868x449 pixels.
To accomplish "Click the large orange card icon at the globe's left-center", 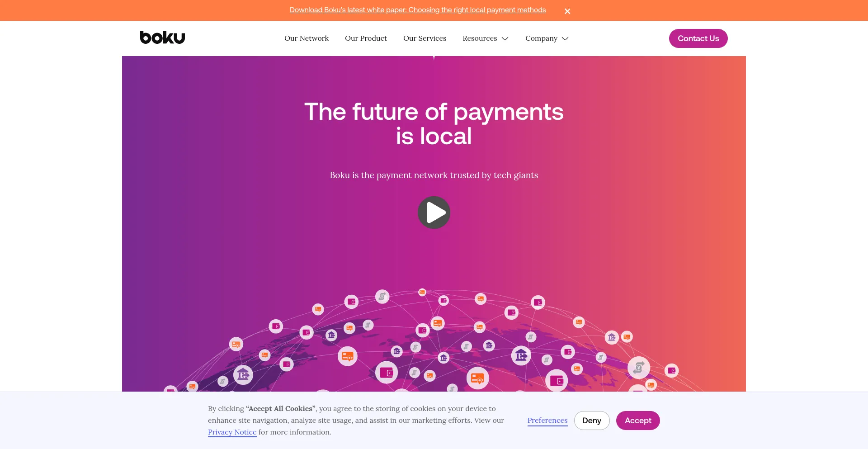I will pyautogui.click(x=348, y=356).
